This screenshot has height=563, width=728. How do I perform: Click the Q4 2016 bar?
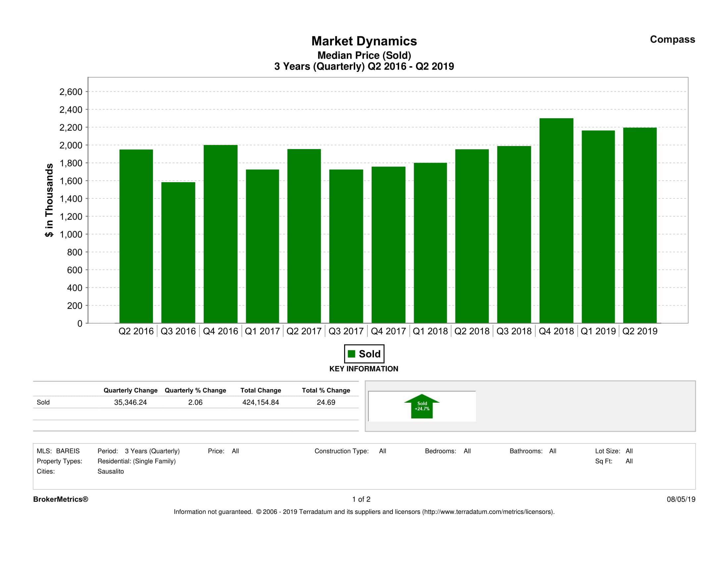220,233
